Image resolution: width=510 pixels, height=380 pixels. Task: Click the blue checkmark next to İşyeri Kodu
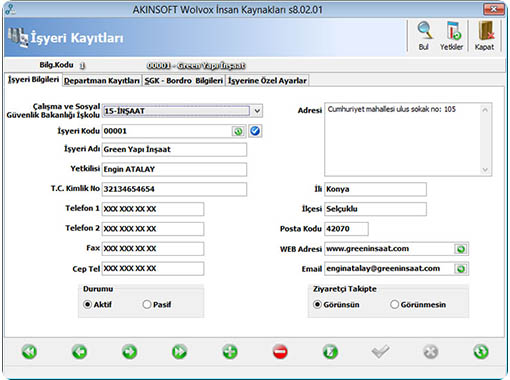tap(255, 131)
